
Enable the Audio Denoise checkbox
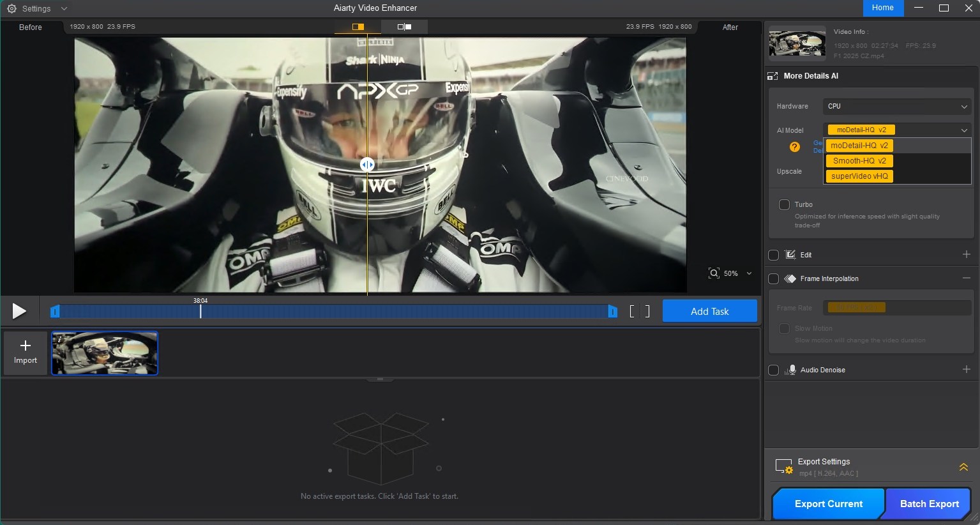(x=773, y=370)
